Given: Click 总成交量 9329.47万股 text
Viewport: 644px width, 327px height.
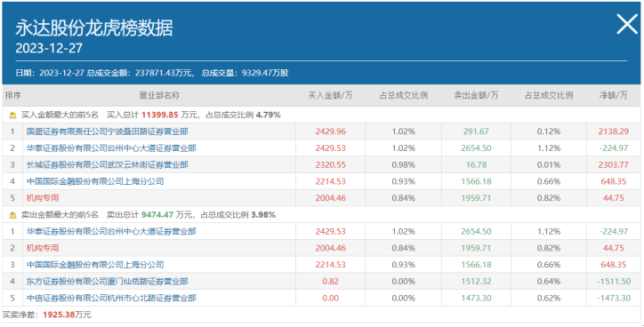Looking at the screenshot, I should (x=246, y=73).
